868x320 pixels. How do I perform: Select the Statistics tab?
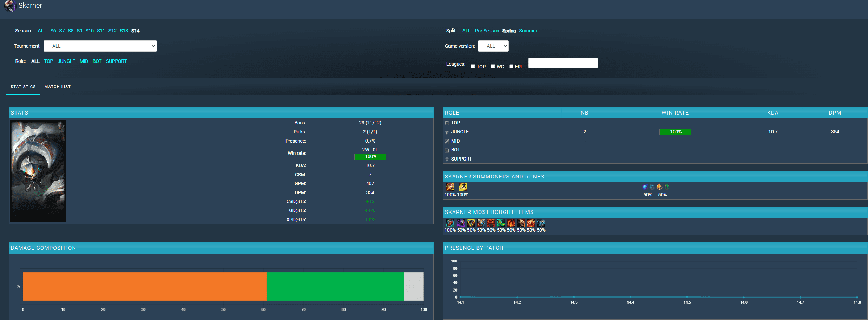[23, 87]
